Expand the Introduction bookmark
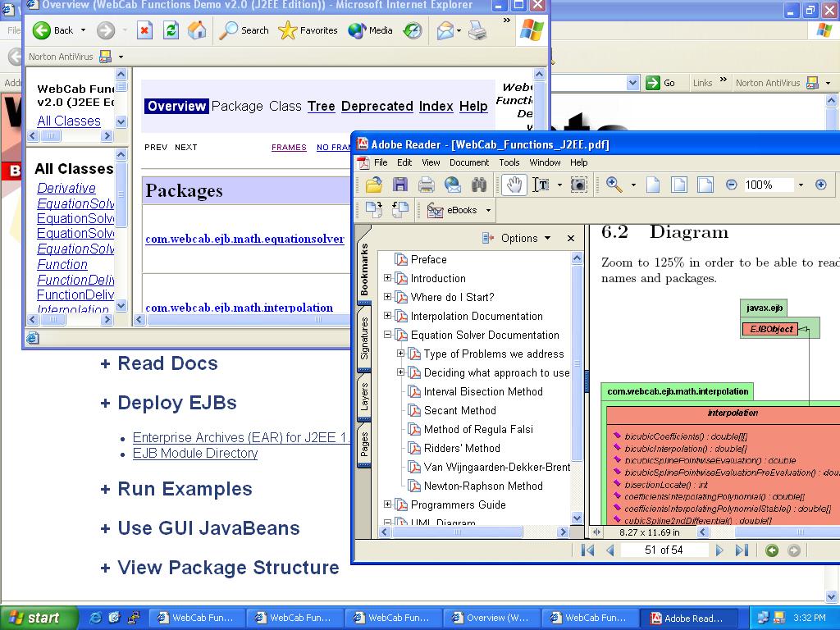 388,278
